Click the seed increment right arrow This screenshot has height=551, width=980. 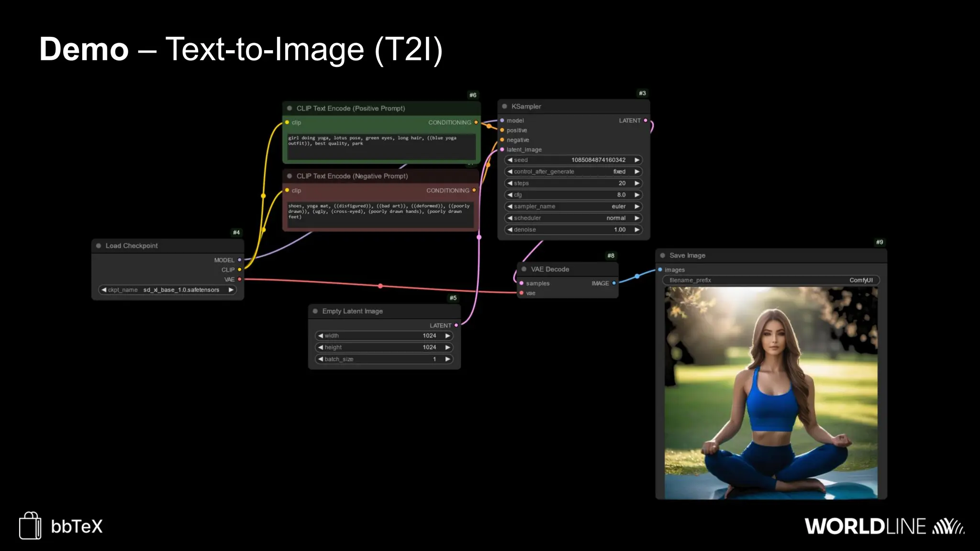(x=637, y=160)
